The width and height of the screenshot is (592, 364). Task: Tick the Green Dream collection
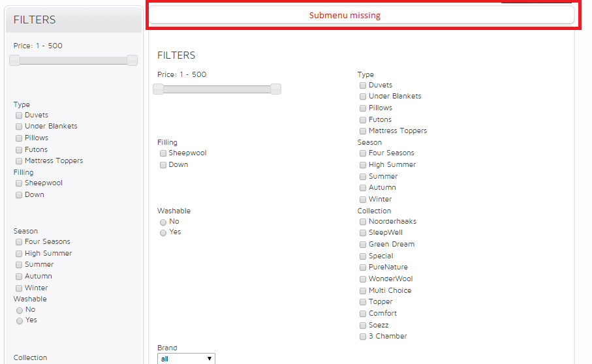(x=363, y=245)
